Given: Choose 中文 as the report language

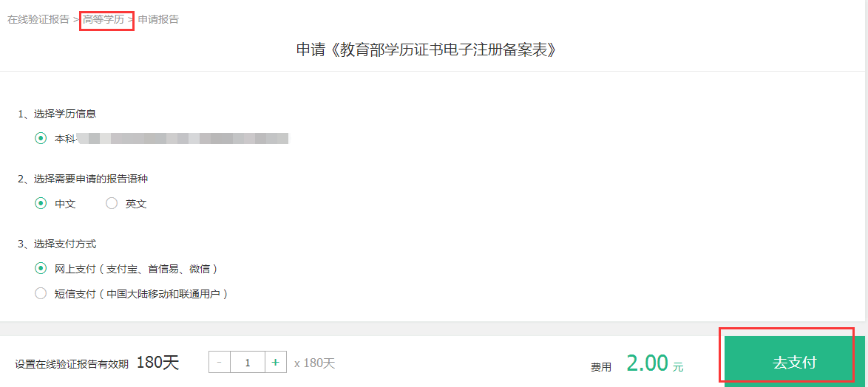Looking at the screenshot, I should (41, 203).
